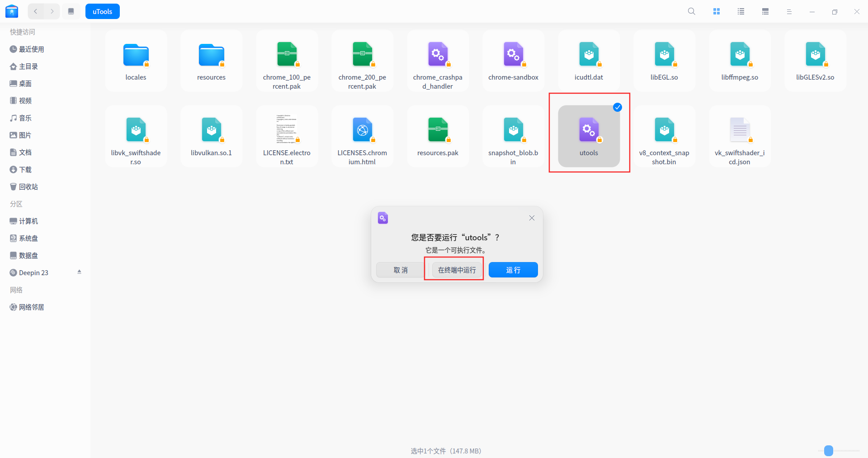Select LICENSE.electron.txt thumbnail
The width and height of the screenshot is (868, 458).
tap(287, 129)
